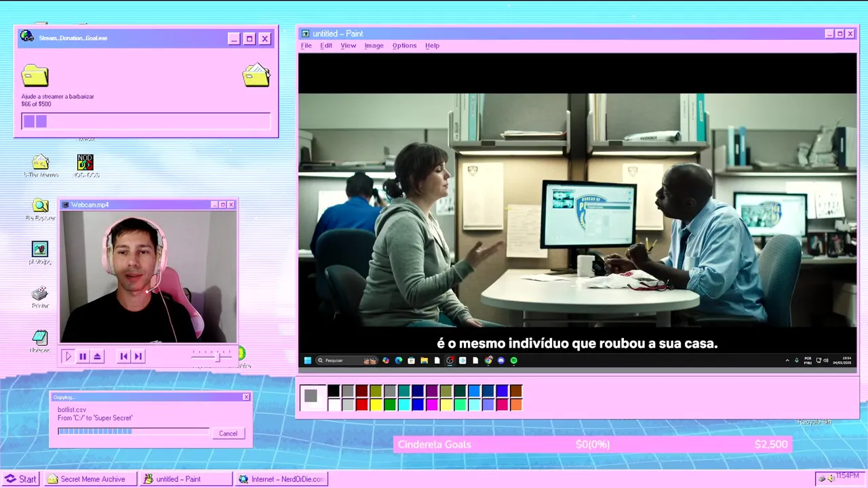The width and height of the screenshot is (868, 488).
Task: Click the botlist.csv copying progress bar
Action: tap(134, 431)
